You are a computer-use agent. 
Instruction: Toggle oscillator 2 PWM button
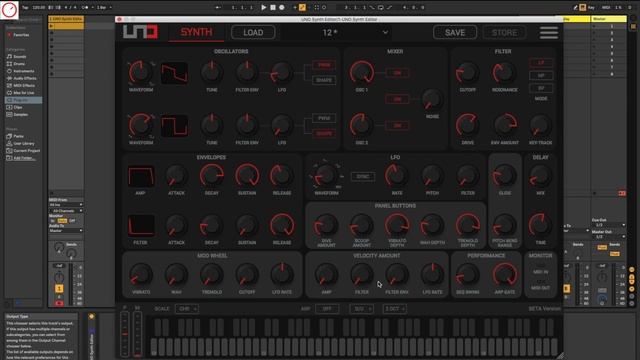324,118
